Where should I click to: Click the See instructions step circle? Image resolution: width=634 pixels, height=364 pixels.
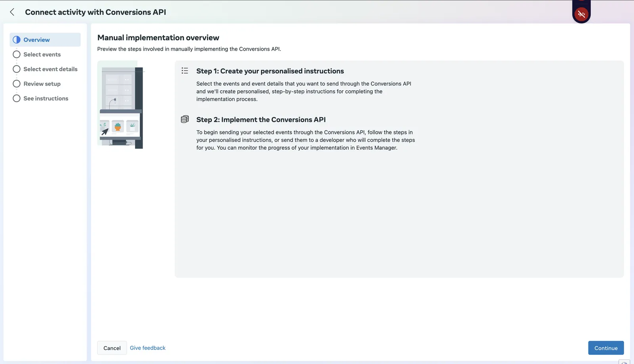click(x=17, y=98)
